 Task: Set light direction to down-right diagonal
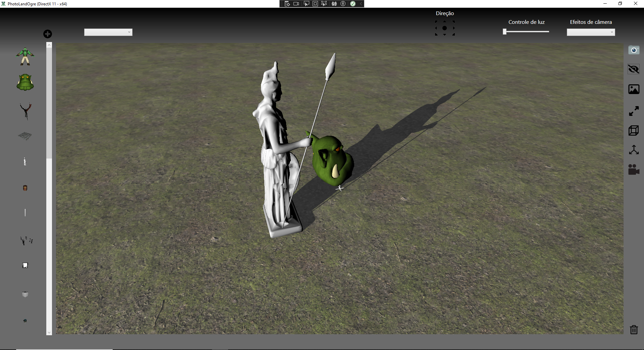click(453, 34)
